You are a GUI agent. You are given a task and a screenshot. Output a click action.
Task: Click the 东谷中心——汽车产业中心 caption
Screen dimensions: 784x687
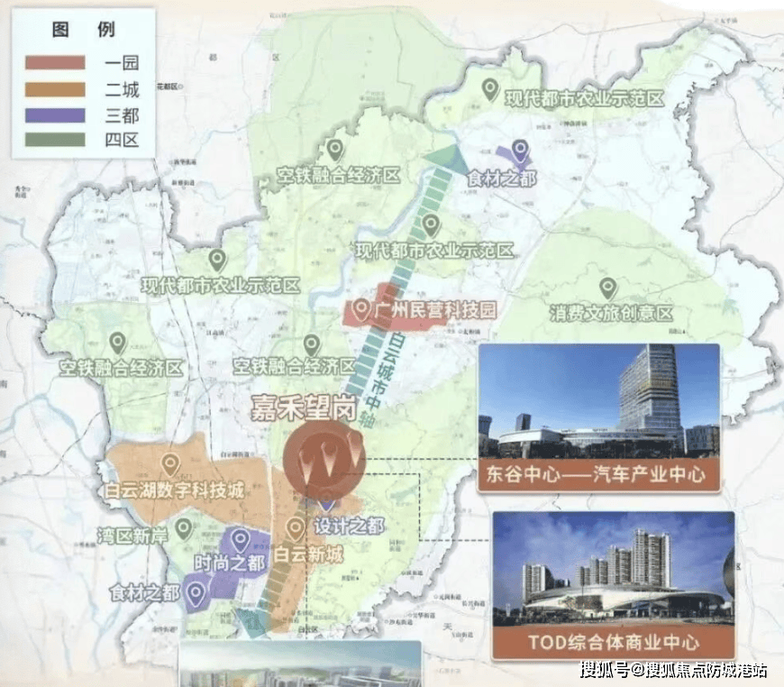(x=598, y=474)
